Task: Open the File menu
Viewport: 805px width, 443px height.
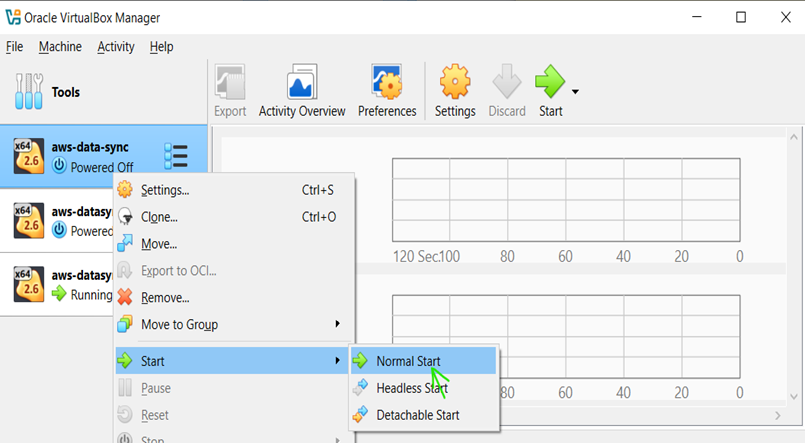Action: [14, 47]
